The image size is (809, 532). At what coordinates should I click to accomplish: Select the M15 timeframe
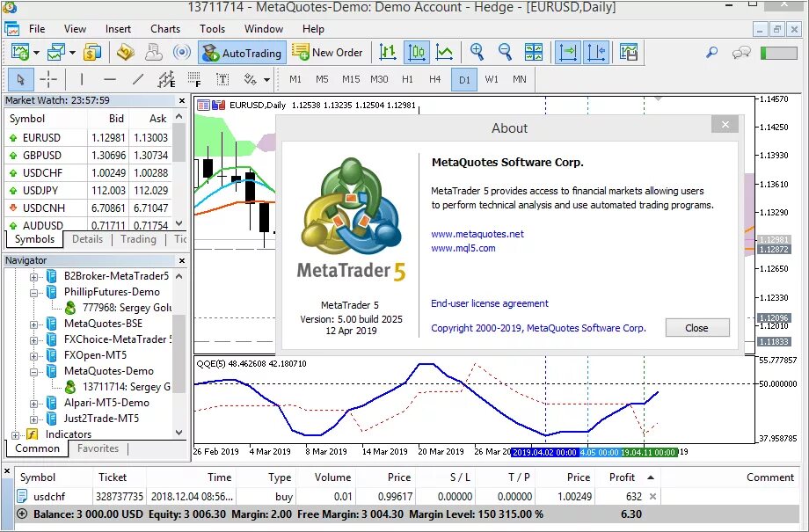(x=351, y=79)
